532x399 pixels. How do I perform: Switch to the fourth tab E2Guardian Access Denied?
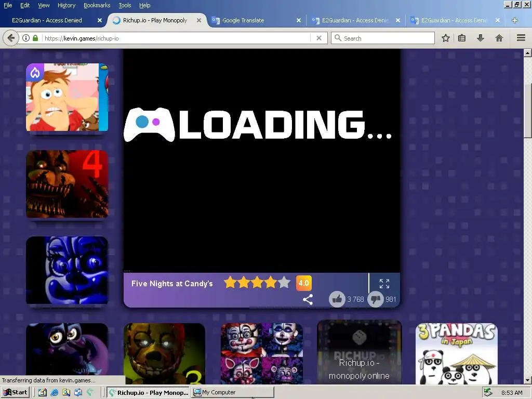coord(355,20)
